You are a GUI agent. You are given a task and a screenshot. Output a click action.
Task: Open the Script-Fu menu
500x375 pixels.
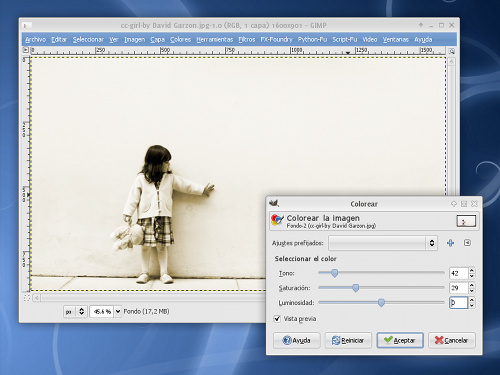[344, 39]
